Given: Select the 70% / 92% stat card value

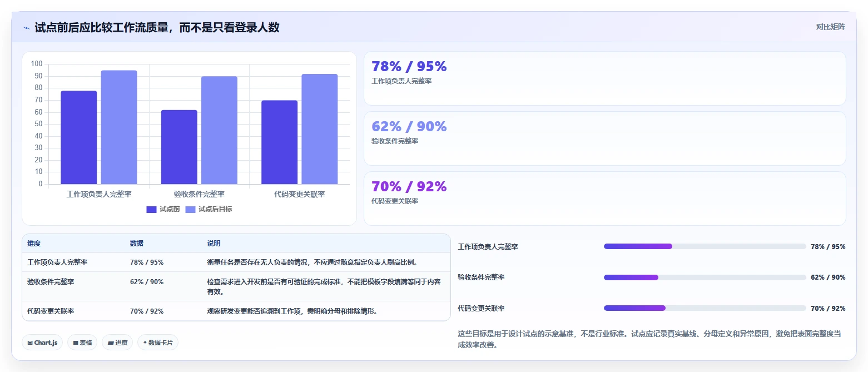Looking at the screenshot, I should (x=409, y=187).
